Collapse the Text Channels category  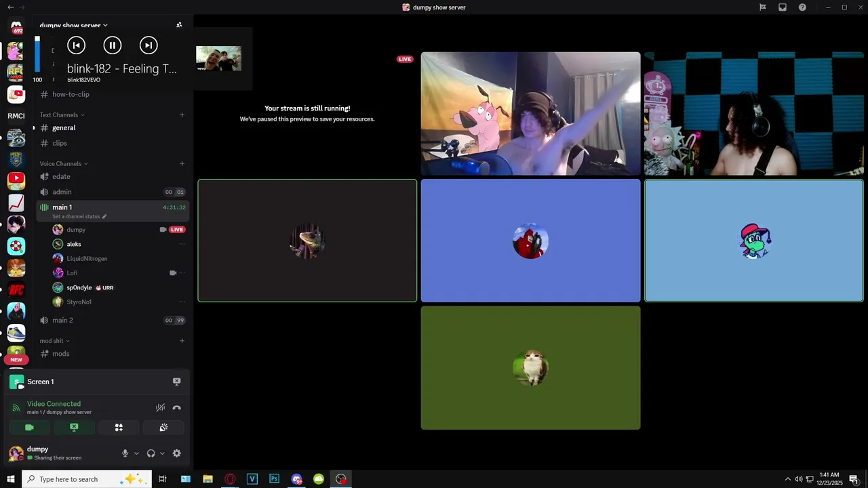pyautogui.click(x=62, y=115)
